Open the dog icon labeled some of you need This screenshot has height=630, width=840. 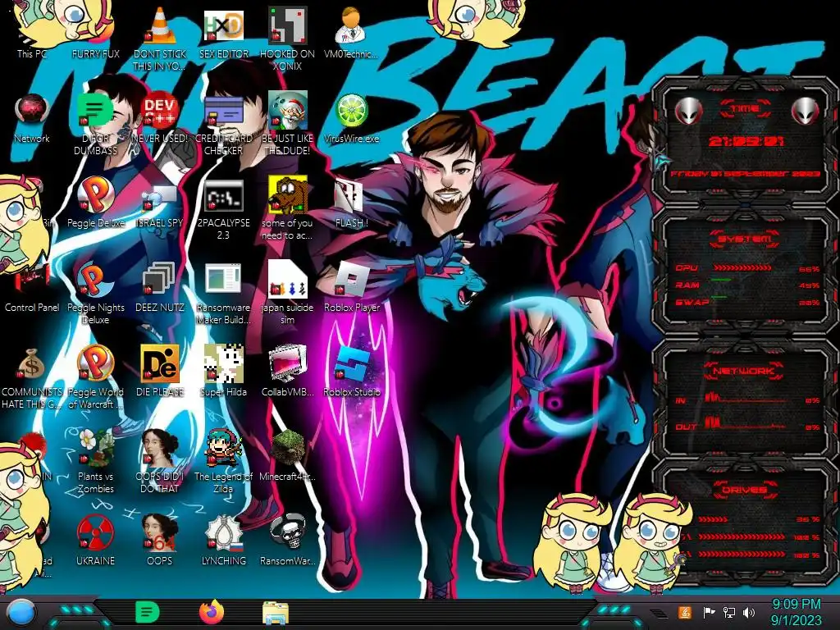pyautogui.click(x=288, y=209)
